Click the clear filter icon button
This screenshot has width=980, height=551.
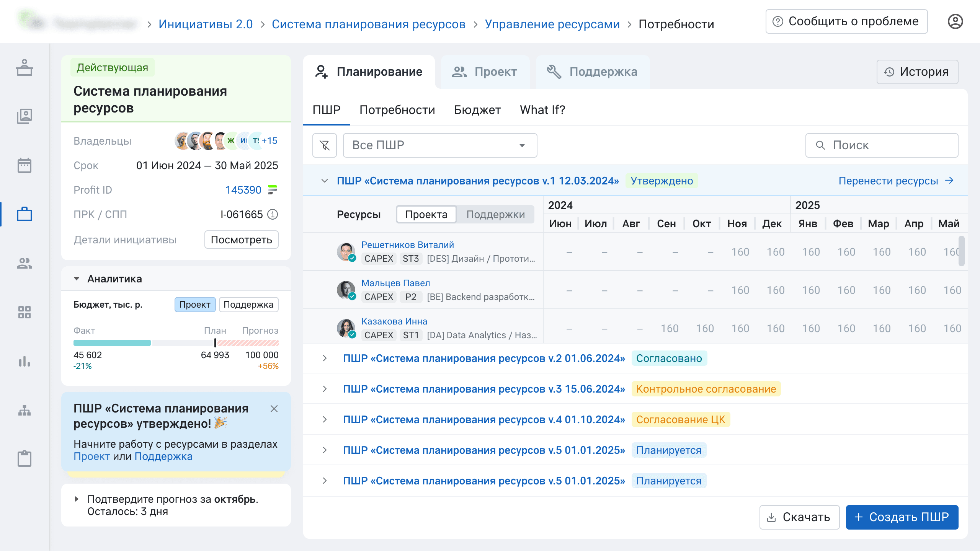324,145
